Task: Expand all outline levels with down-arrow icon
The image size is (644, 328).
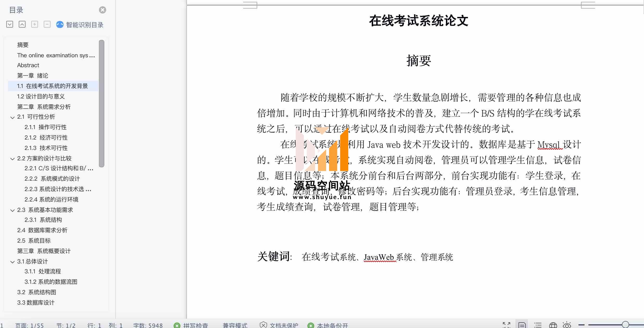Action: coord(10,24)
